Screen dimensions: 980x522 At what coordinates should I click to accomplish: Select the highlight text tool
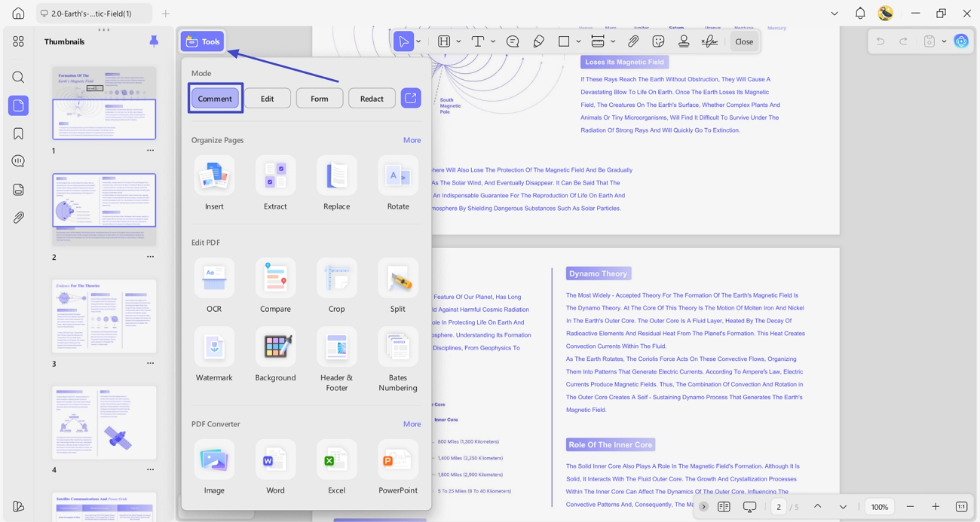click(x=444, y=41)
